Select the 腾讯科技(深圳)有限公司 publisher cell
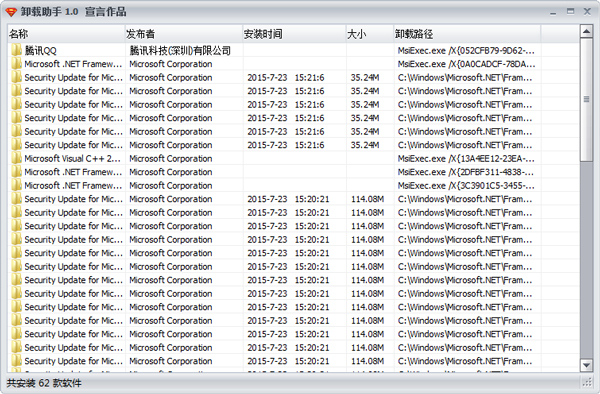The width and height of the screenshot is (600, 394). (180, 50)
